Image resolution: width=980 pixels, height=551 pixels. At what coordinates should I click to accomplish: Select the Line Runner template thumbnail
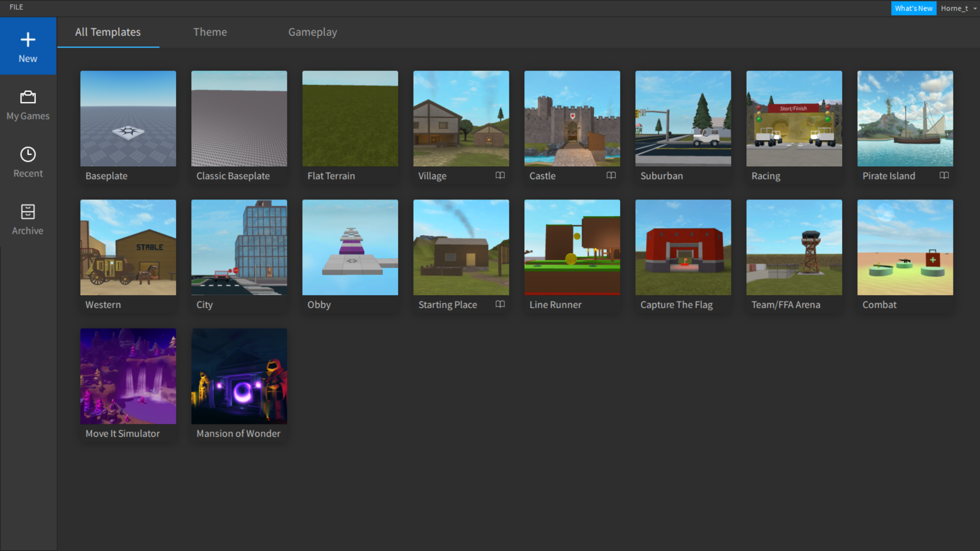572,247
